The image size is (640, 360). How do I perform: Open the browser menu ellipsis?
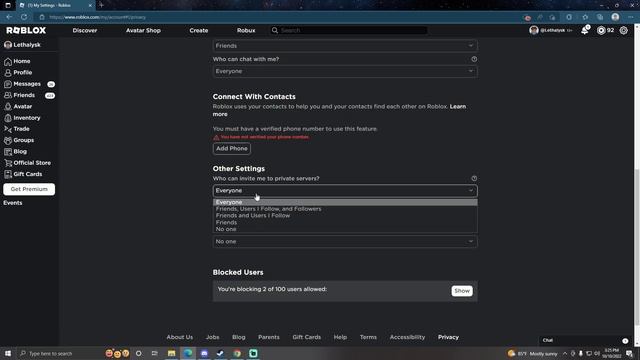631,17
